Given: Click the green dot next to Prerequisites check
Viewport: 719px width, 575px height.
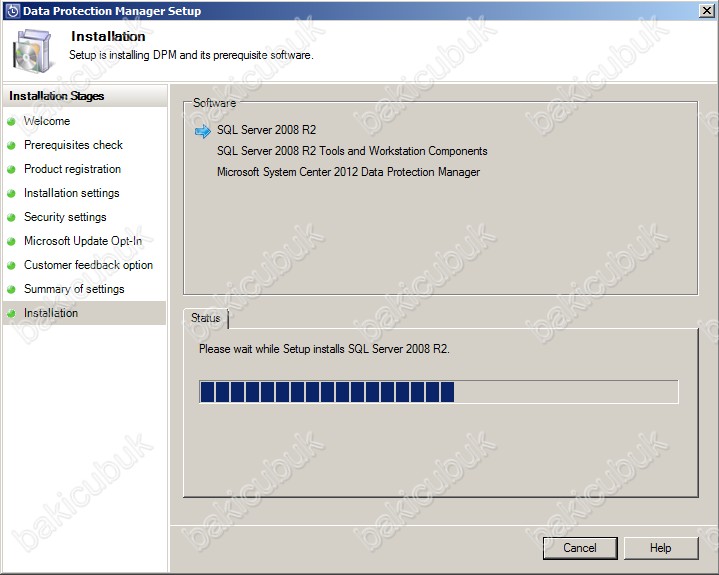Looking at the screenshot, I should point(11,145).
